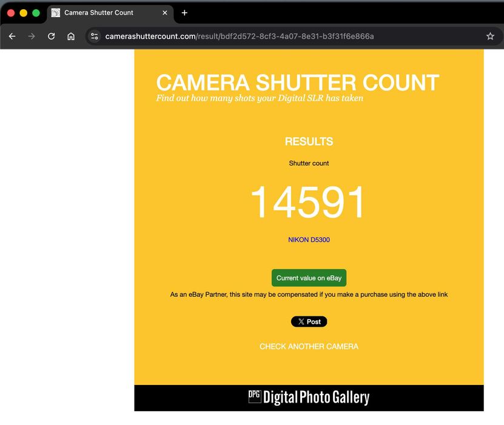504x425 pixels.
Task: Click the RESULTS heading text
Action: 309,141
